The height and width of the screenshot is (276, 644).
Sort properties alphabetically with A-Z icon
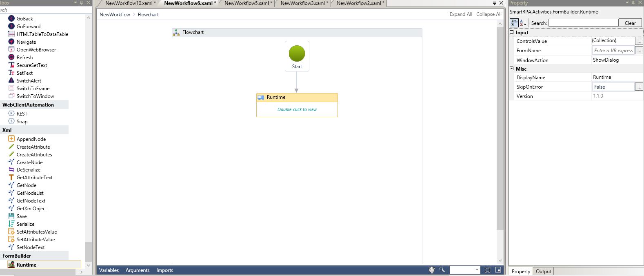[523, 23]
